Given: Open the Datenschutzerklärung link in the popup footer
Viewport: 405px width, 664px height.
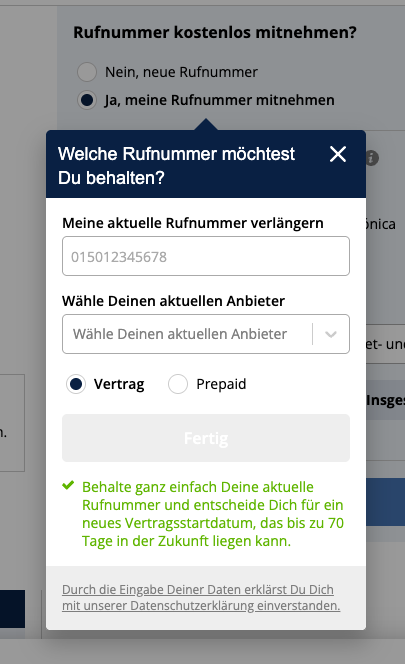Looking at the screenshot, I should point(201,598).
